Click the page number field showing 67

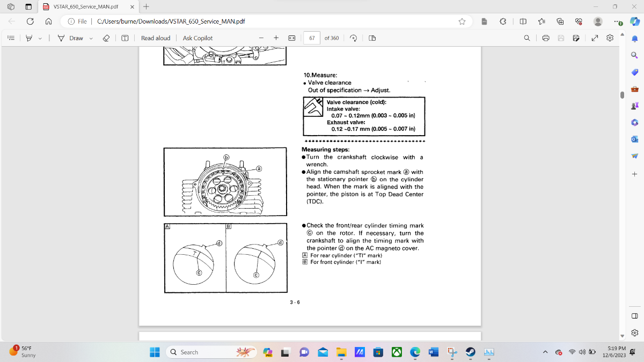312,38
